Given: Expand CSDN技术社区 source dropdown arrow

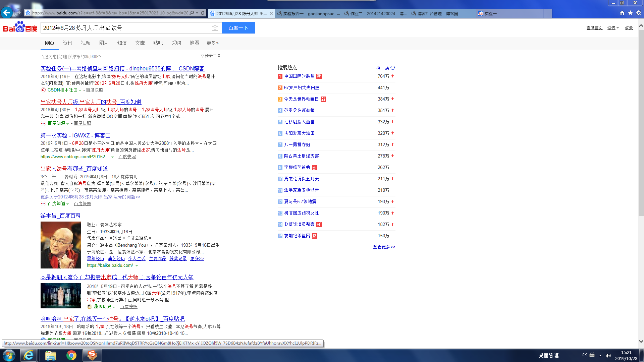Looking at the screenshot, I should click(x=80, y=90).
